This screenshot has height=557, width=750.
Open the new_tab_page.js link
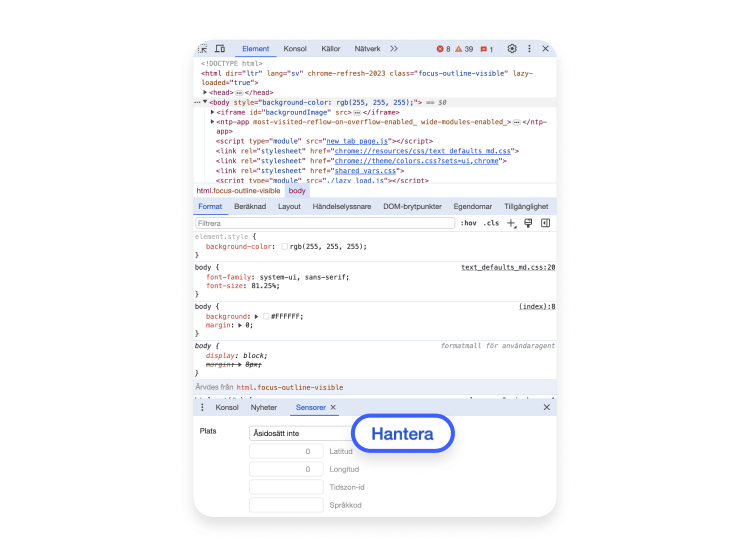click(x=357, y=142)
